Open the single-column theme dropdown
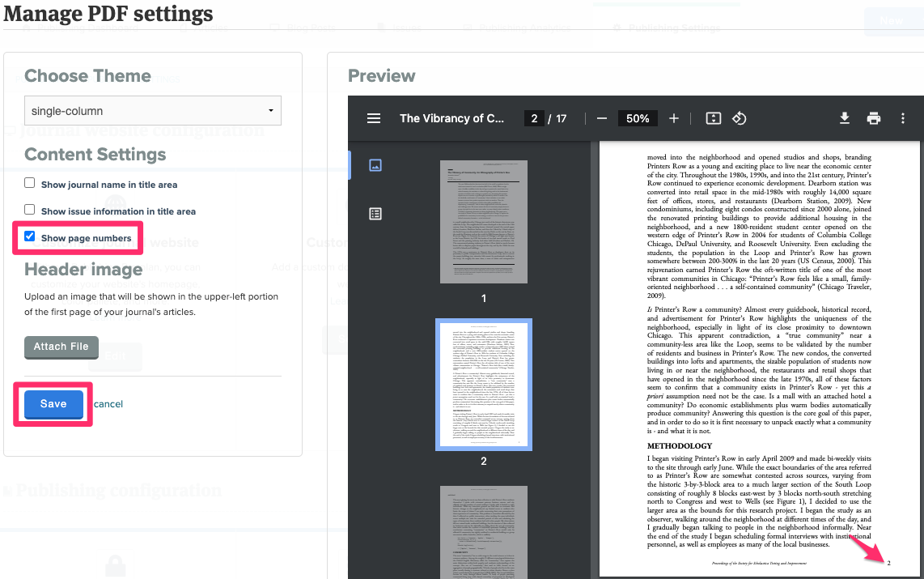This screenshot has height=579, width=924. coord(153,111)
